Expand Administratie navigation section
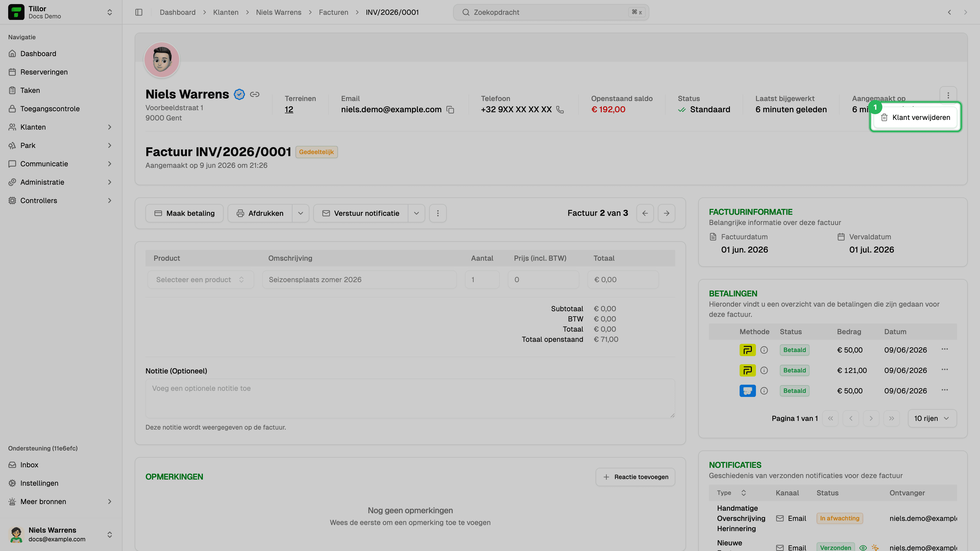 61,182
